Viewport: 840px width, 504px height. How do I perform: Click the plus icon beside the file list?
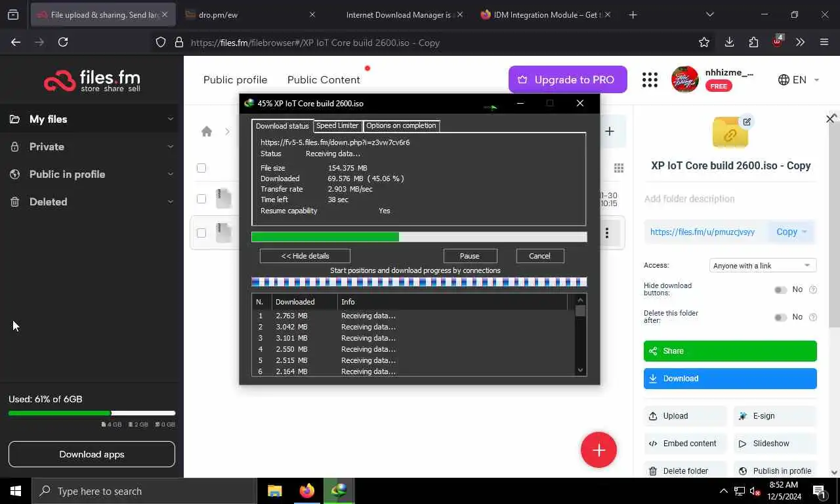click(x=609, y=131)
